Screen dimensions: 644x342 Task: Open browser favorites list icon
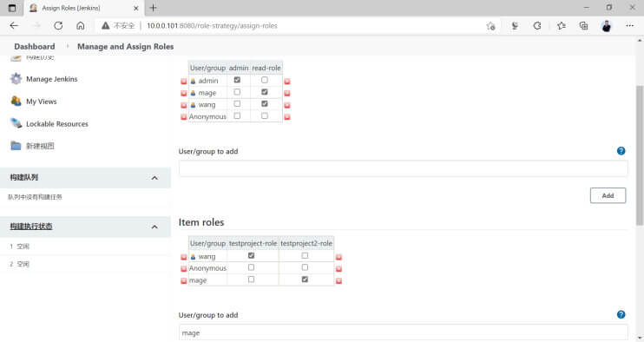pyautogui.click(x=561, y=26)
